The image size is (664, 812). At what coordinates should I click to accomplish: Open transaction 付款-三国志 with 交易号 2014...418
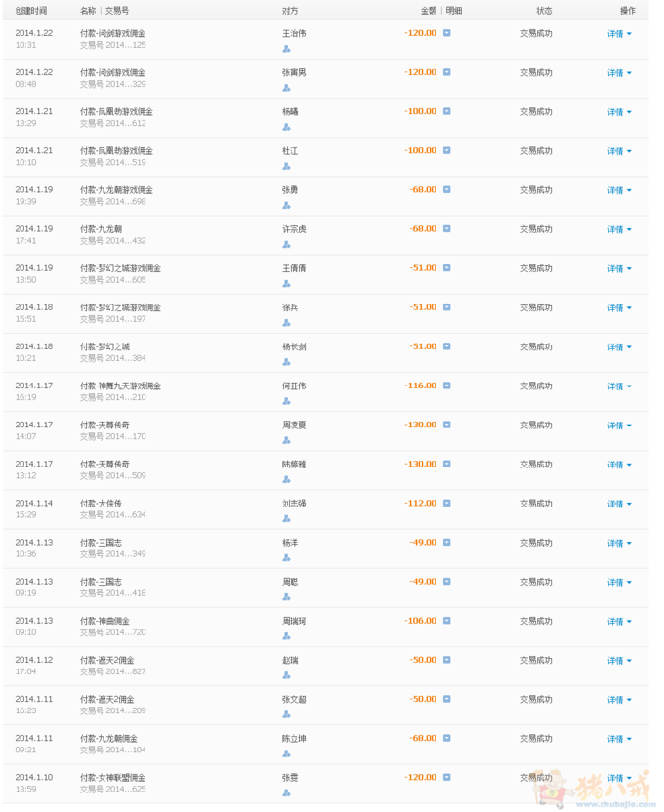click(x=101, y=582)
